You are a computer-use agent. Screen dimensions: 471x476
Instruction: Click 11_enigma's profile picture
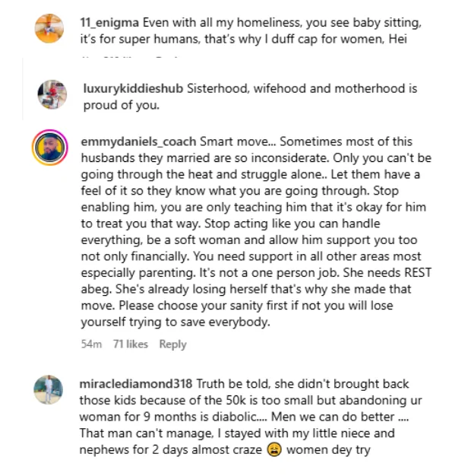49,28
